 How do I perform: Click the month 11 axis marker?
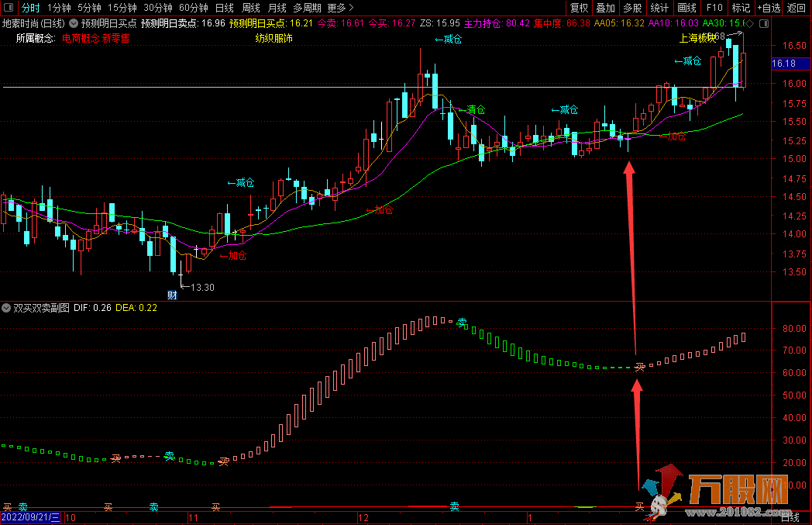pos(193,518)
